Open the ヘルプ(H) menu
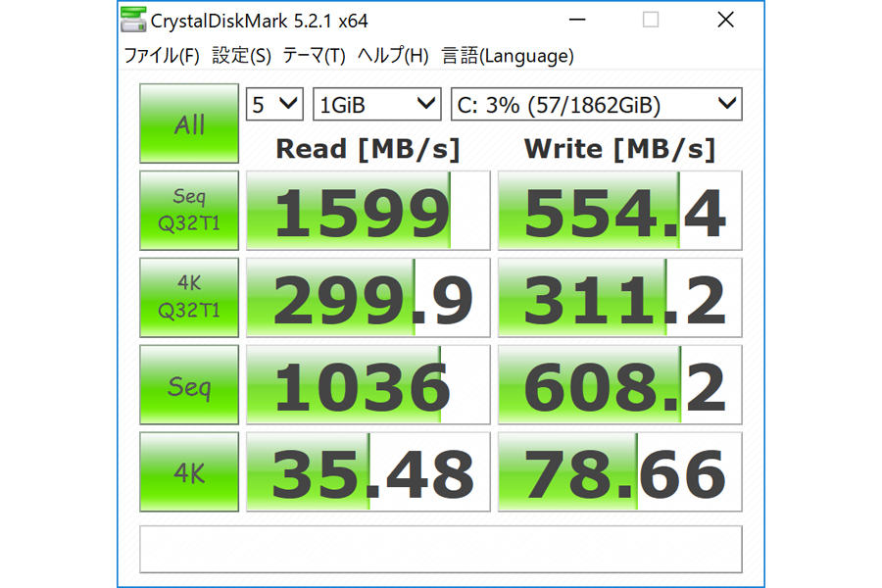The image size is (882, 588). 393,56
